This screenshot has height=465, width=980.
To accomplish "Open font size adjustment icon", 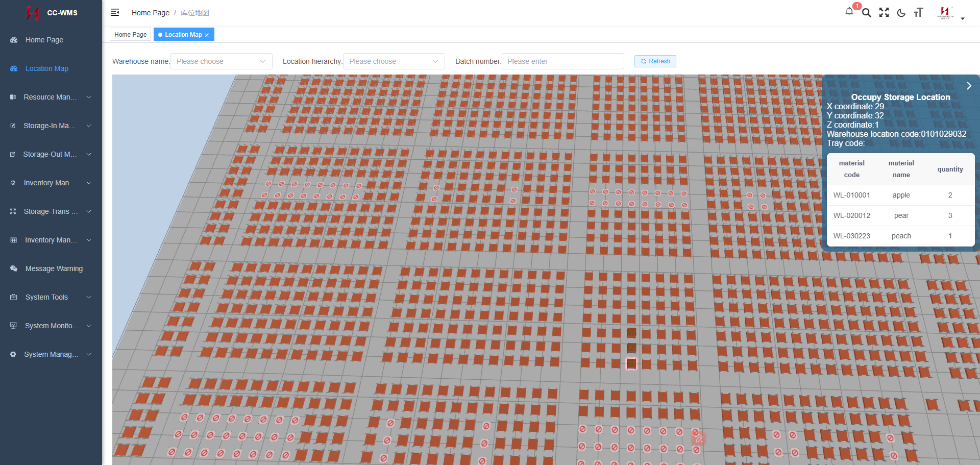I will coord(919,13).
